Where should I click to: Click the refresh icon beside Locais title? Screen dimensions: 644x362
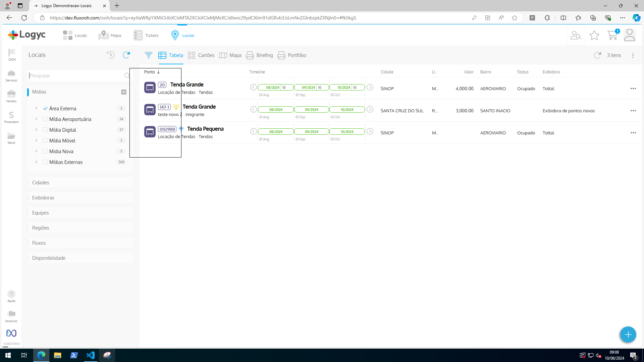[126, 55]
